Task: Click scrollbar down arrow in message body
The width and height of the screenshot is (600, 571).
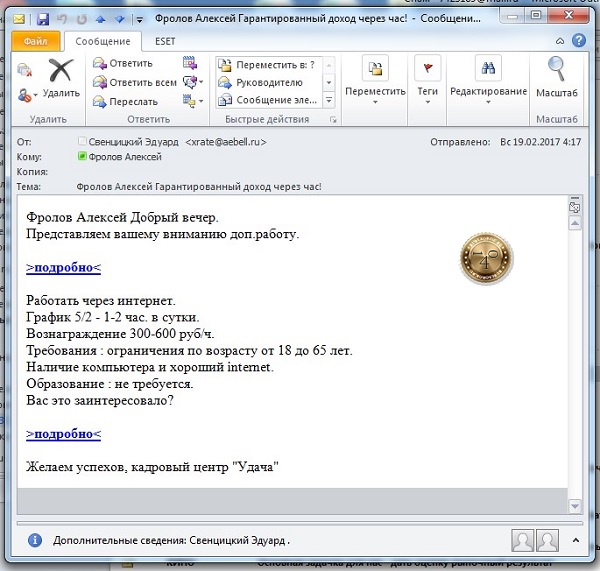Action: coord(575,506)
